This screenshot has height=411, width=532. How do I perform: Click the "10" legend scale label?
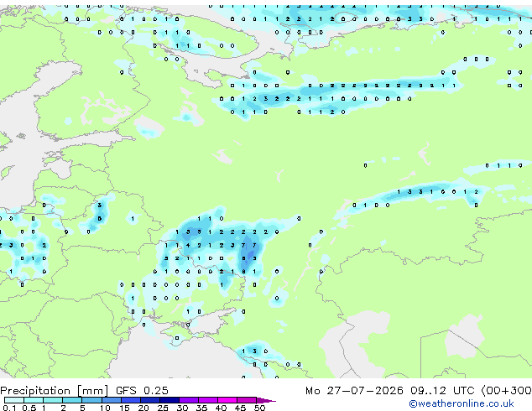(105, 408)
